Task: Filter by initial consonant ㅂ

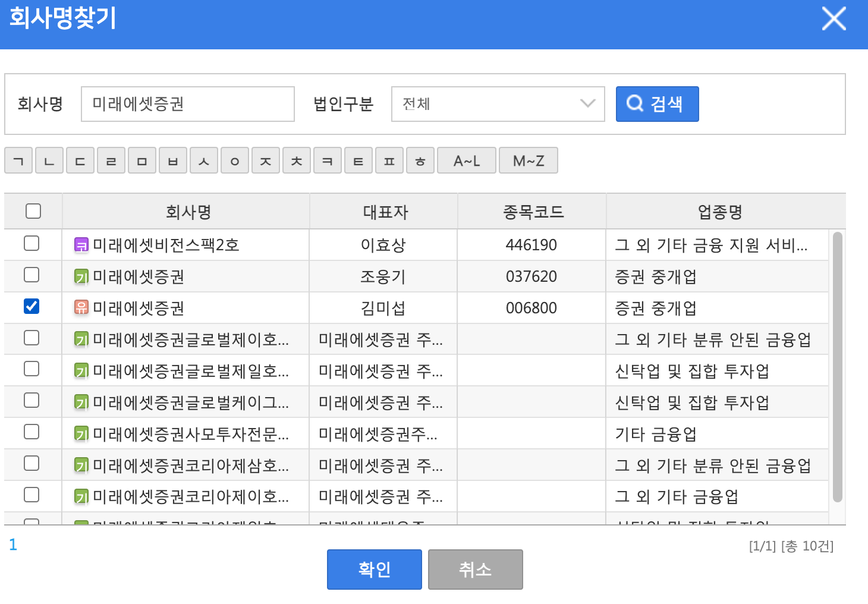Action: pos(173,161)
